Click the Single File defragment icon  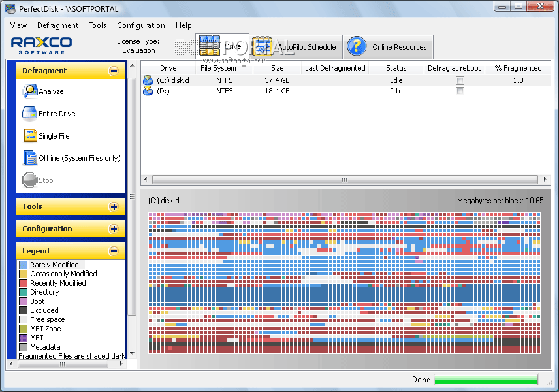30,136
